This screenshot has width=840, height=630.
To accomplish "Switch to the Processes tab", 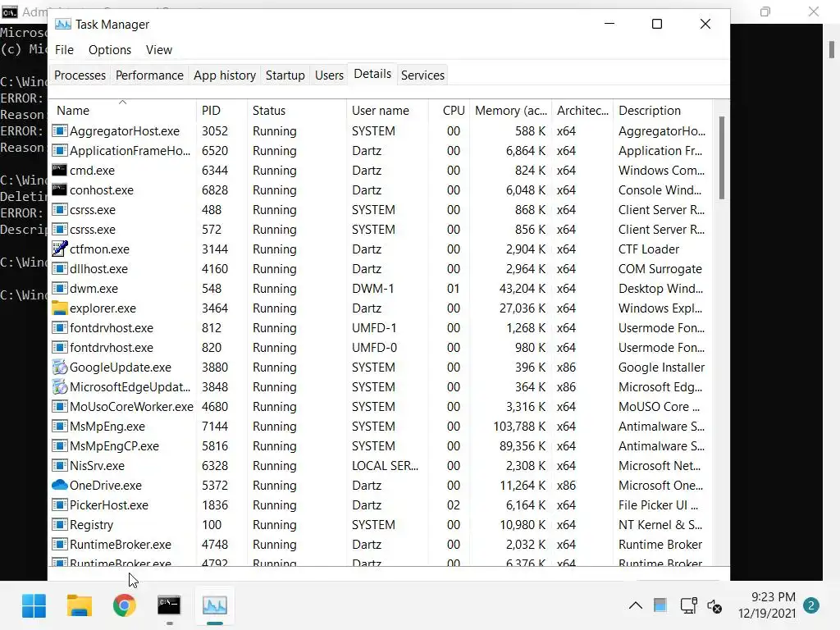I will pos(80,75).
